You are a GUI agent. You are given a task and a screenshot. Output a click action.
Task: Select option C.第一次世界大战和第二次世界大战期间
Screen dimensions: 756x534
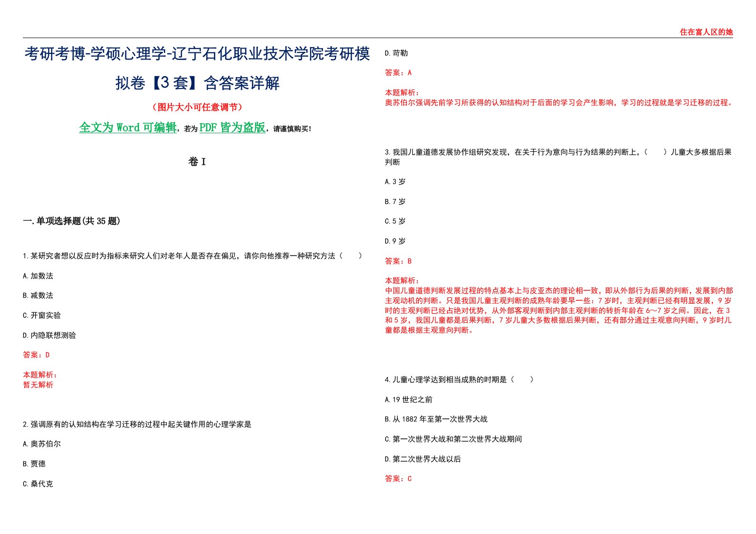point(454,439)
